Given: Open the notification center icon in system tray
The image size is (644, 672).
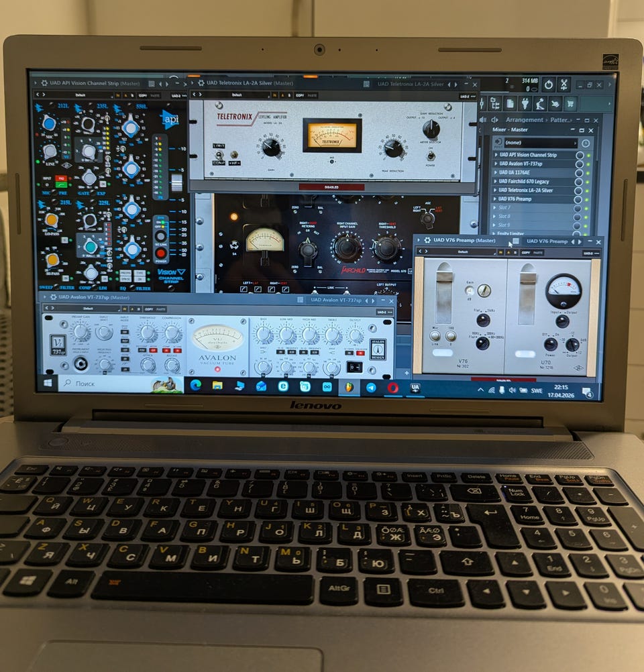Looking at the screenshot, I should tap(588, 392).
